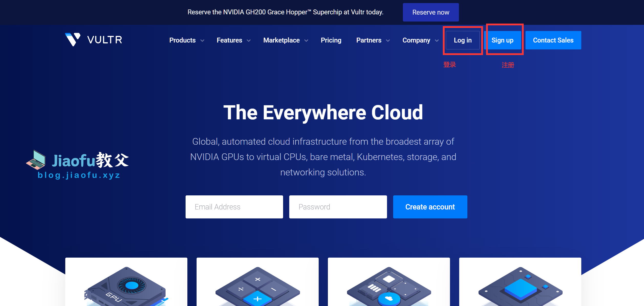Expand the Features dropdown chevron
The image size is (644, 306).
click(249, 40)
